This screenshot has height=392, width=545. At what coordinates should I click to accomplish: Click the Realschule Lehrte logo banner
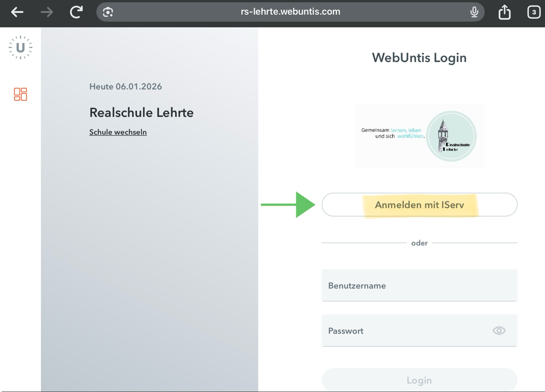tap(419, 136)
